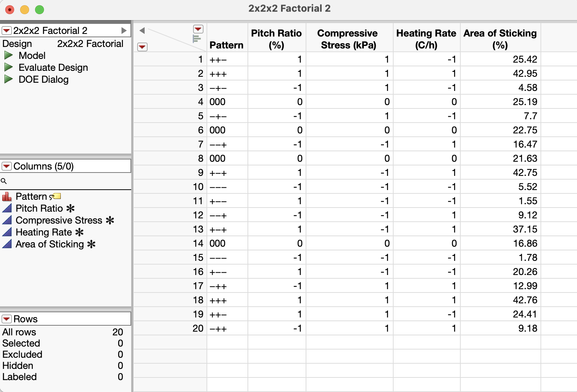Open the 2x2x2 Factorial 2 table menu
The width and height of the screenshot is (577, 392).
pos(6,31)
